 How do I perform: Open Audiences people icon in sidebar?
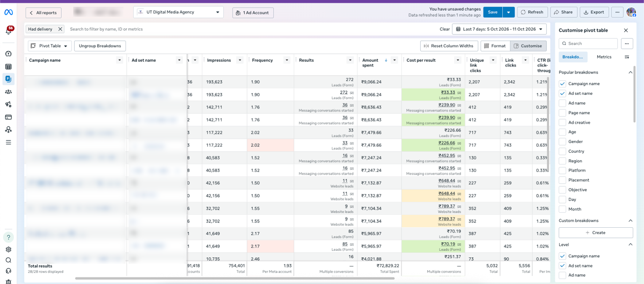(x=8, y=92)
